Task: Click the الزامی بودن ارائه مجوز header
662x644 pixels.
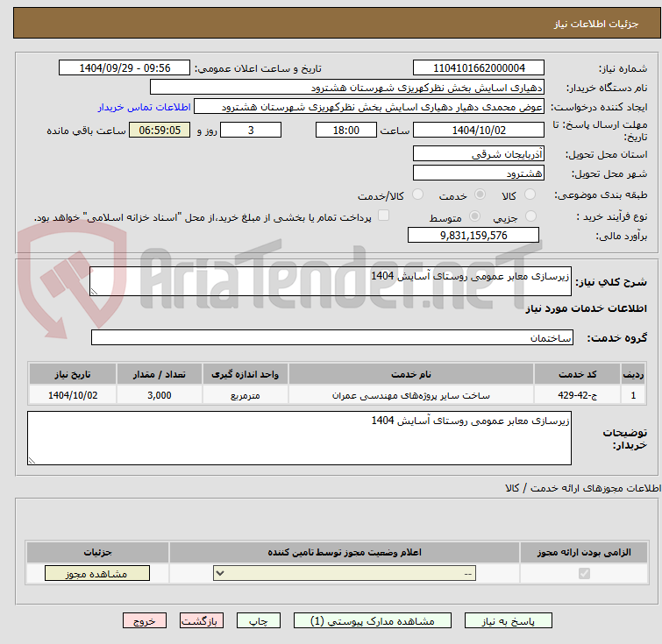Action: pos(584,552)
